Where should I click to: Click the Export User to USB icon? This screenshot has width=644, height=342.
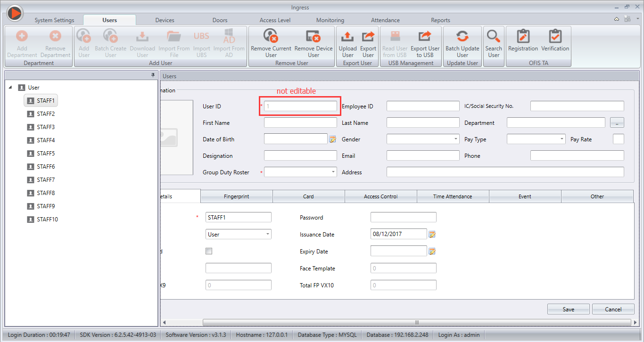coord(425,37)
